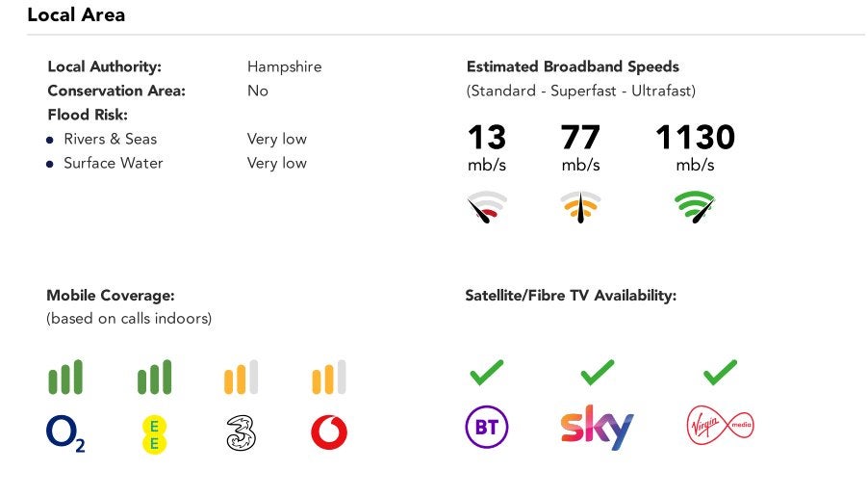
Task: Click the Estimated Broadband Speeds heading
Action: point(573,66)
